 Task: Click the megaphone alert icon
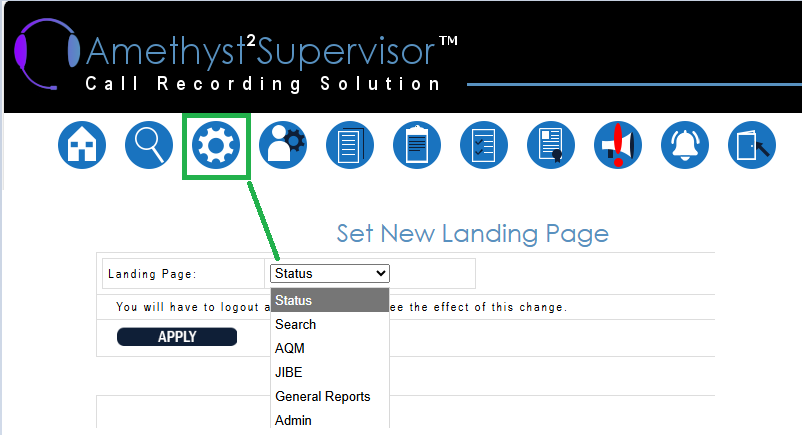[x=618, y=146]
